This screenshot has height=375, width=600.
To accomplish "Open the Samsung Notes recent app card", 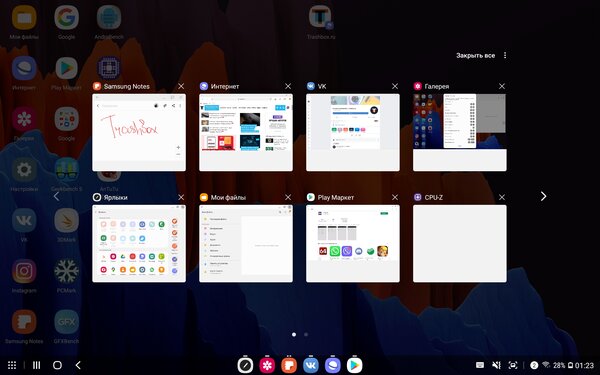I will [x=139, y=132].
